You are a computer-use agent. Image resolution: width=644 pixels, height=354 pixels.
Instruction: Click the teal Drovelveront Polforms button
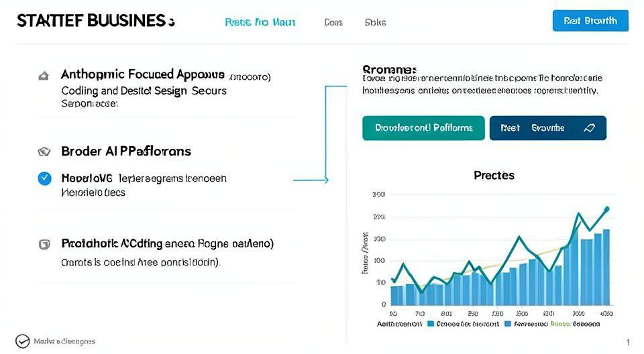(423, 128)
